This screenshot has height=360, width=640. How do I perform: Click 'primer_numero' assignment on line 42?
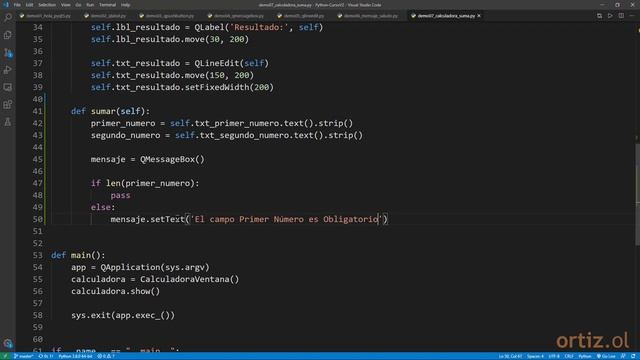point(123,123)
